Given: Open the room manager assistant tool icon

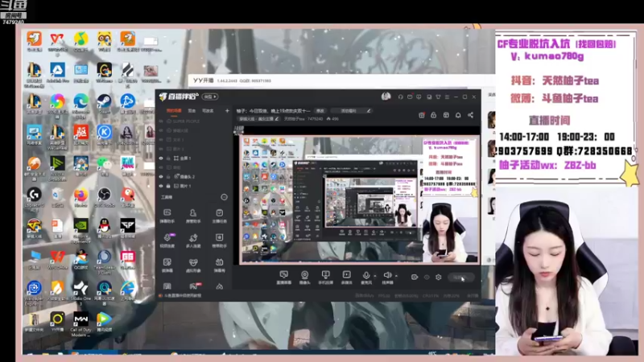Looking at the screenshot, I should pos(193,216).
